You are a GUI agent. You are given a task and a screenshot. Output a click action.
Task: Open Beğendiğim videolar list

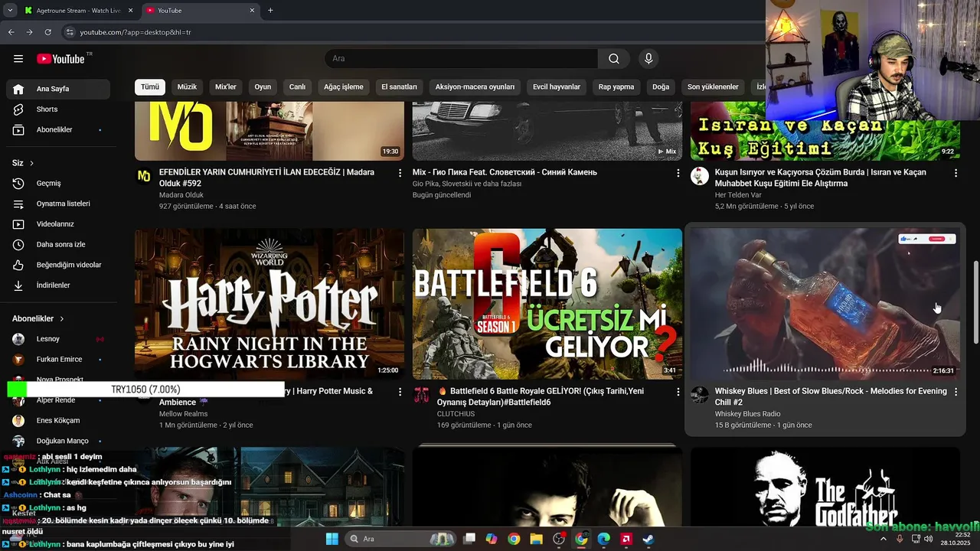pos(58,265)
